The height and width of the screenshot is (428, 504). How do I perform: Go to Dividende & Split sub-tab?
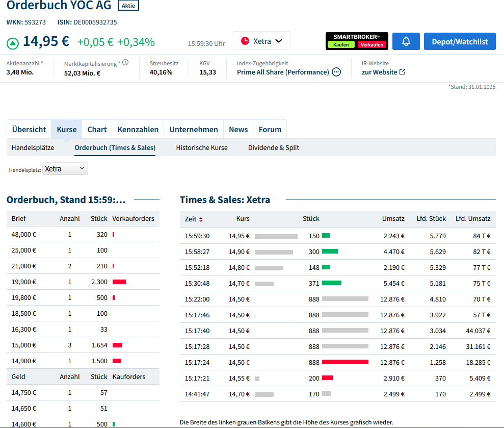274,147
